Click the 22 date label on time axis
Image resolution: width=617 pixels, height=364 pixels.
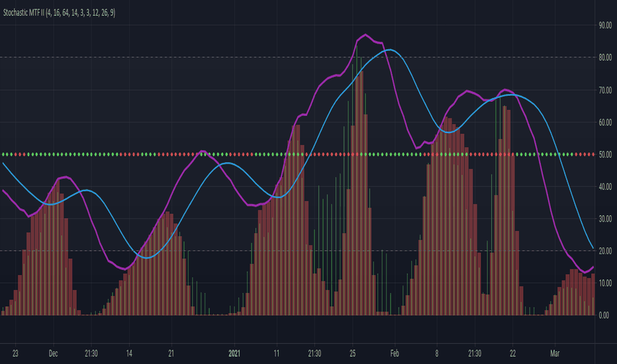coord(512,353)
